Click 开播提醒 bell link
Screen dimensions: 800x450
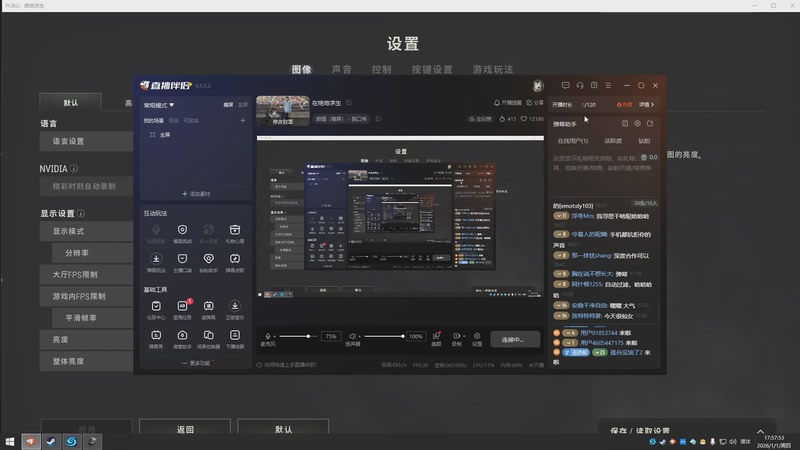(x=508, y=103)
